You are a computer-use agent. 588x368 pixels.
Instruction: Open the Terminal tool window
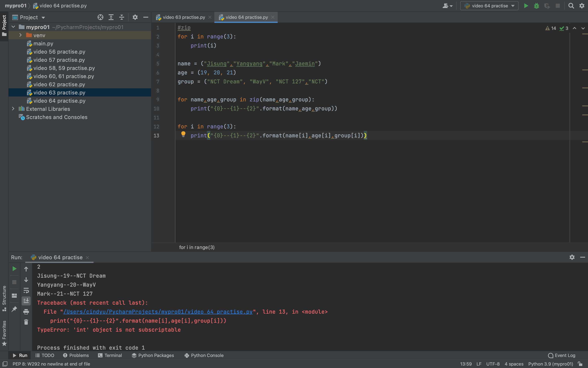110,355
